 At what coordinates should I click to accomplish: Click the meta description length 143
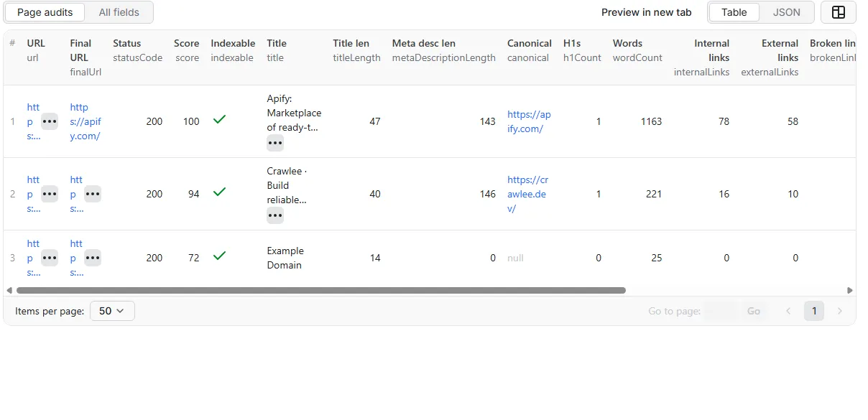[488, 121]
